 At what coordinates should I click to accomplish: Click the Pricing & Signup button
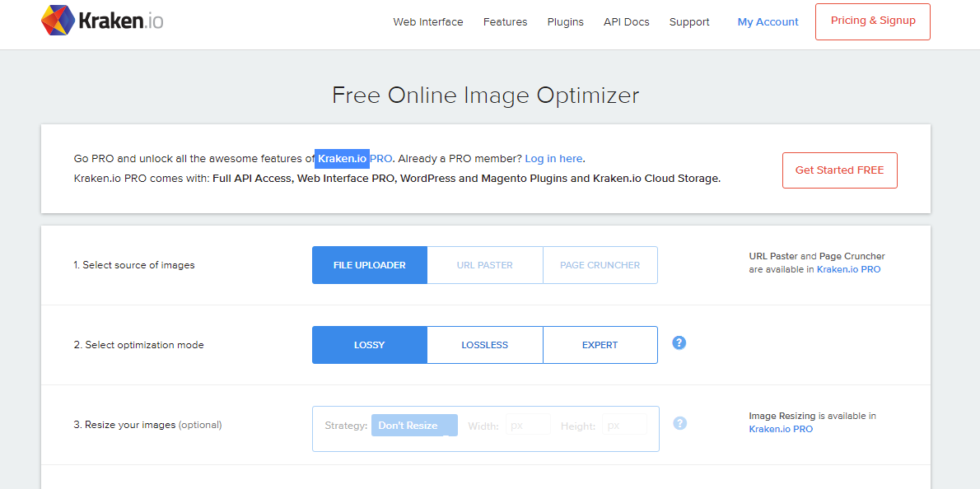coord(872,21)
